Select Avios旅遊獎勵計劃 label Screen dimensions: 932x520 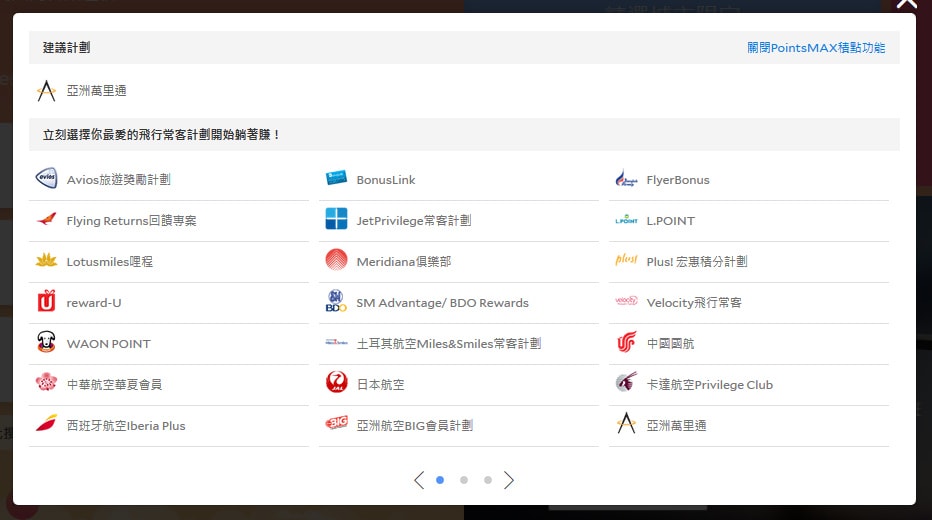119,179
